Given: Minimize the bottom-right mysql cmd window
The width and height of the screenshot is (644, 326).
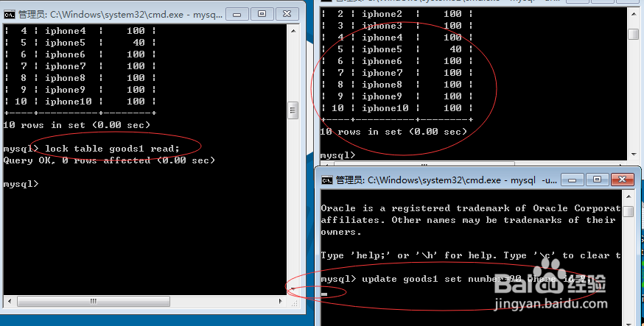Looking at the screenshot, I should [572, 180].
